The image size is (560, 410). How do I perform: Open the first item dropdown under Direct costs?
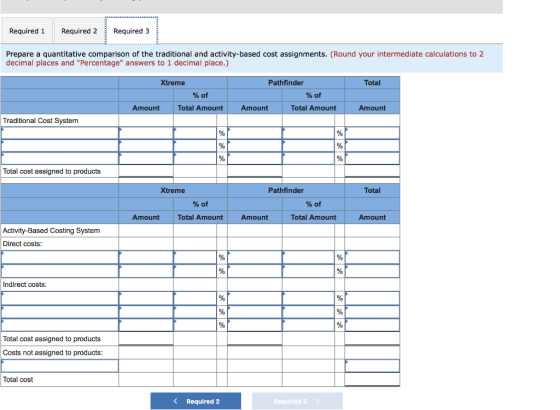coord(60,257)
